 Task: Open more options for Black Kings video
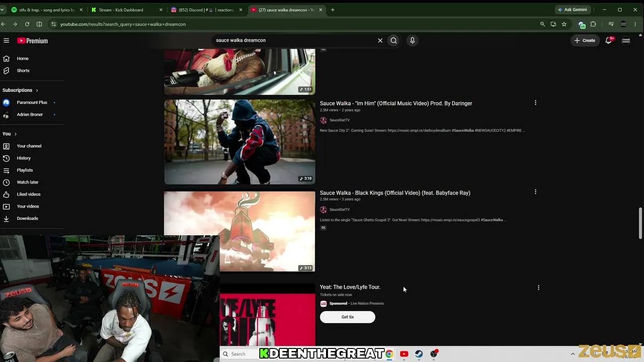point(535,192)
